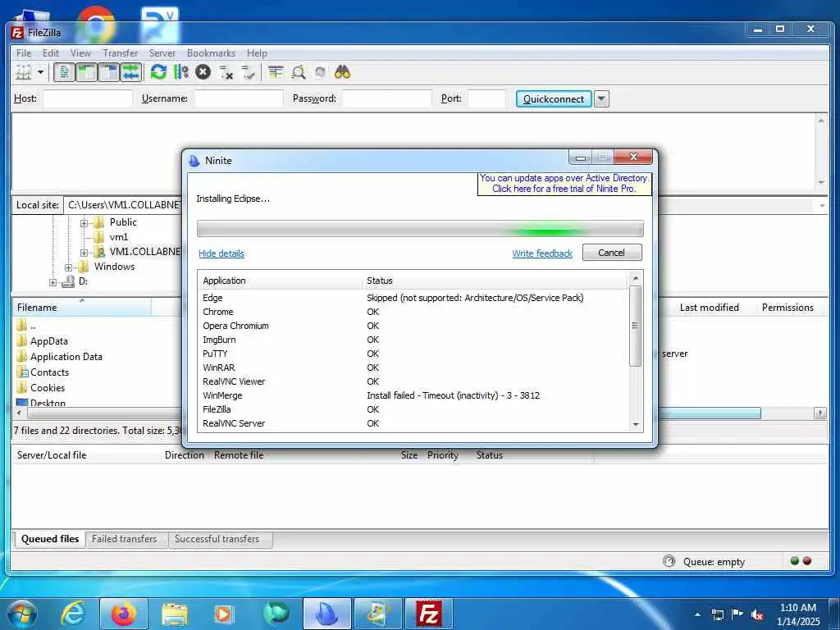The width and height of the screenshot is (840, 630).
Task: Click the Application column header in Ninite
Action: [x=281, y=281]
